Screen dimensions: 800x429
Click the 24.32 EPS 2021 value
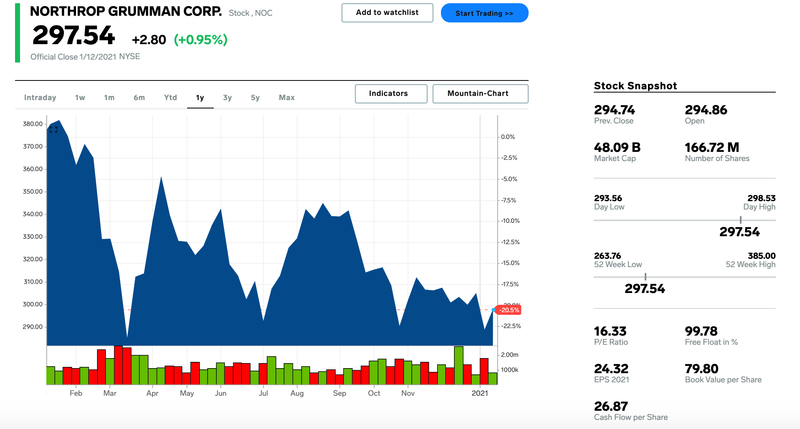click(x=611, y=368)
